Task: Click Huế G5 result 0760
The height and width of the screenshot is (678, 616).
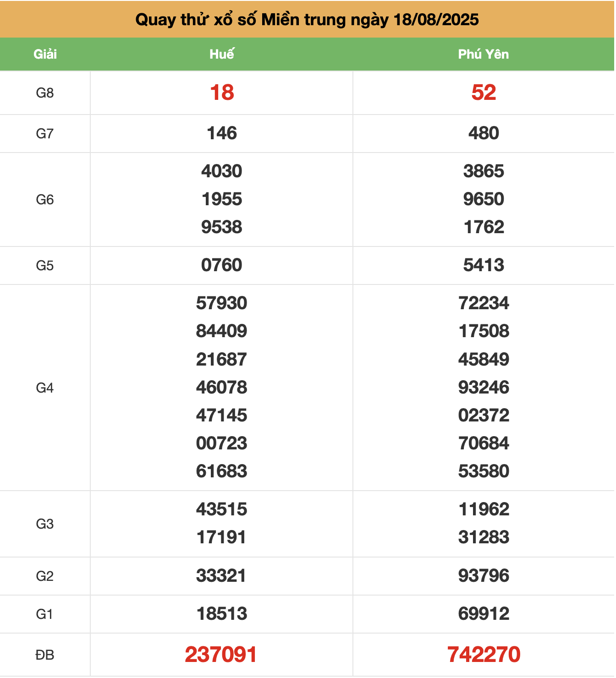Action: point(222,265)
